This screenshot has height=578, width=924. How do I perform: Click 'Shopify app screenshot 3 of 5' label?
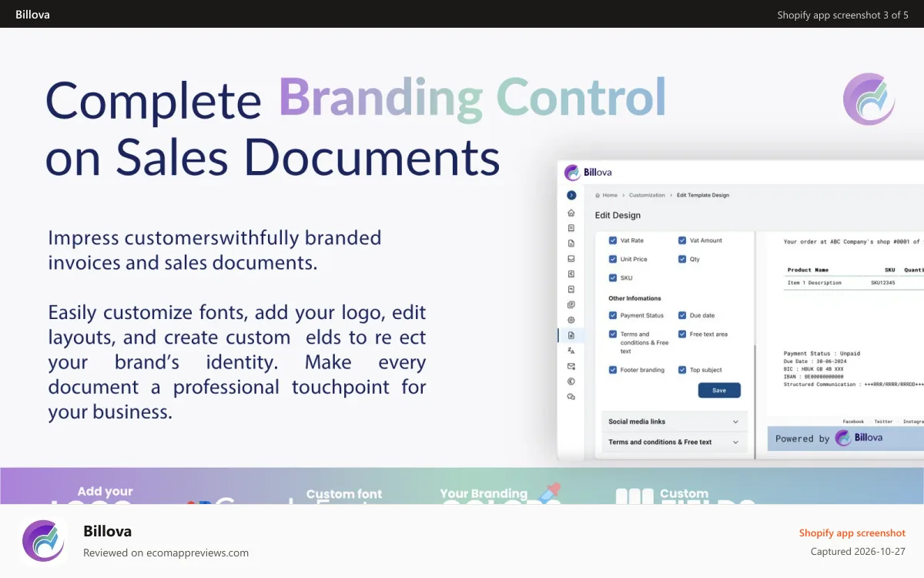[842, 15]
